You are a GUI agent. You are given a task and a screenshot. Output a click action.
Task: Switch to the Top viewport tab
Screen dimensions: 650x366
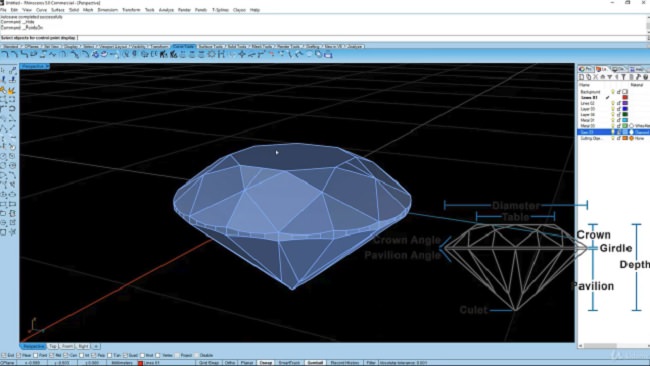coord(53,346)
